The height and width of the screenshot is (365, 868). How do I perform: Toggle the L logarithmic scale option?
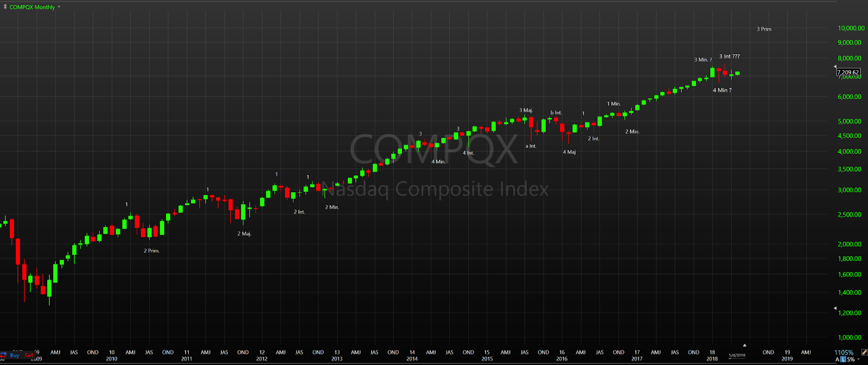coord(843,359)
